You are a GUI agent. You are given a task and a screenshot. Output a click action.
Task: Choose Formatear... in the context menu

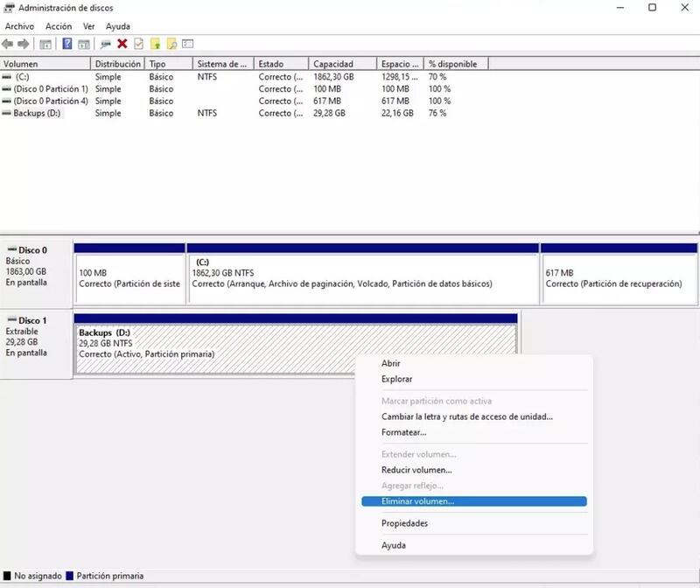404,432
